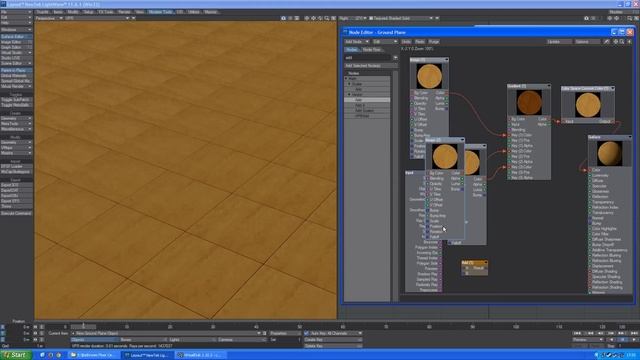This screenshot has width=640, height=360.
Task: Open item Properties panel
Action: tap(284, 333)
